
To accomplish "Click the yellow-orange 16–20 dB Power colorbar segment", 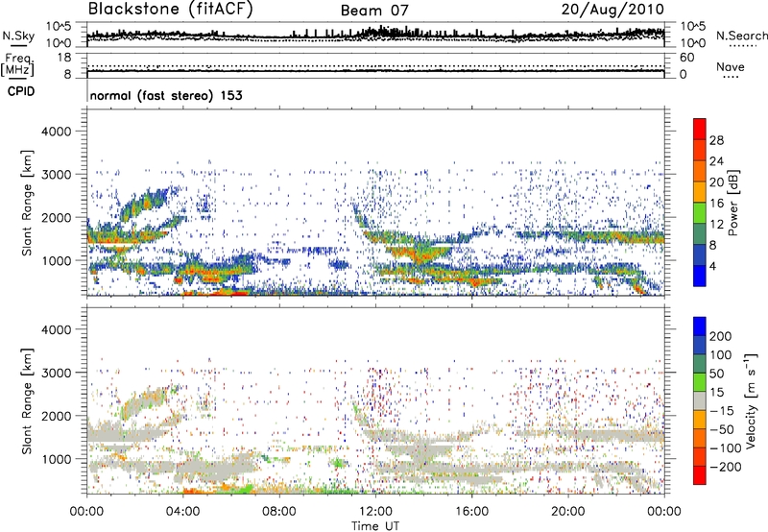I will click(x=700, y=191).
